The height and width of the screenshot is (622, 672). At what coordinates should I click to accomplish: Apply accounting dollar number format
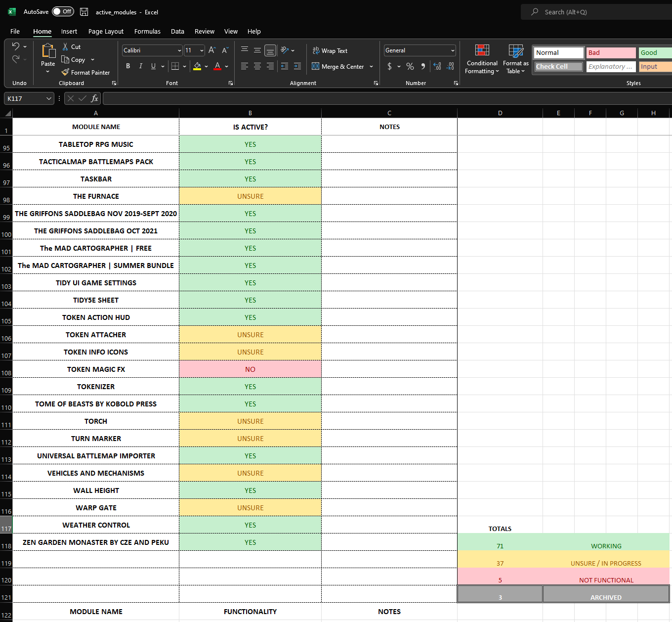click(x=390, y=66)
